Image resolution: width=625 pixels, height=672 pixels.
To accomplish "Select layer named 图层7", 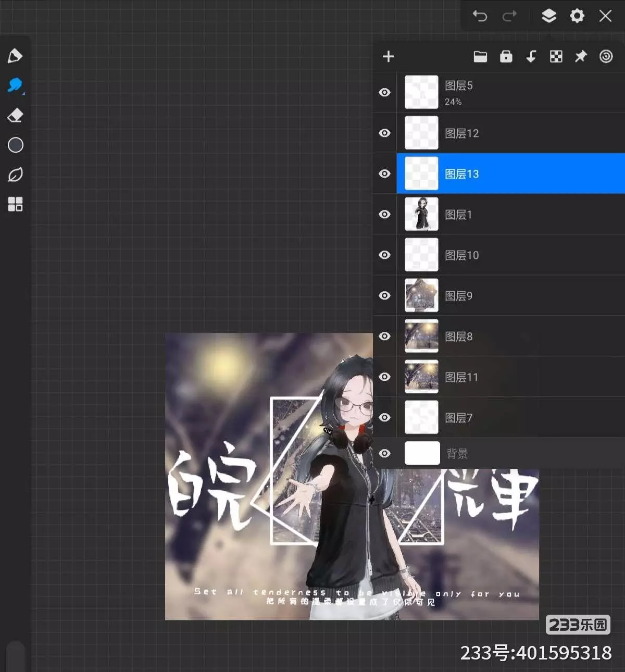I will [x=511, y=417].
